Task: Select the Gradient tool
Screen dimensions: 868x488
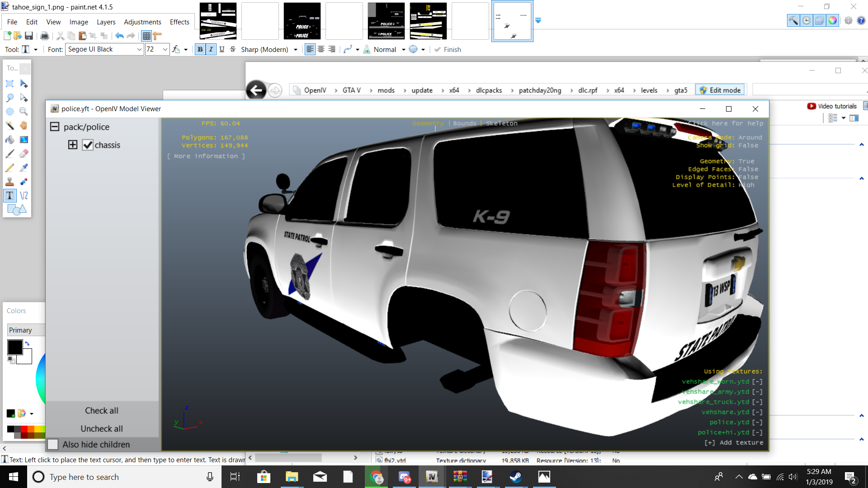Action: coord(24,140)
